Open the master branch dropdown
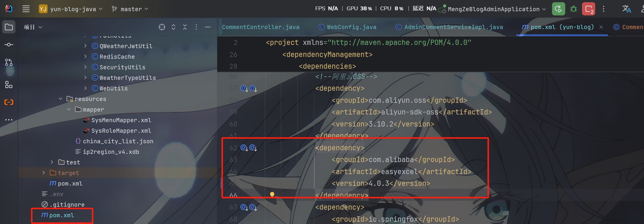 click(130, 9)
